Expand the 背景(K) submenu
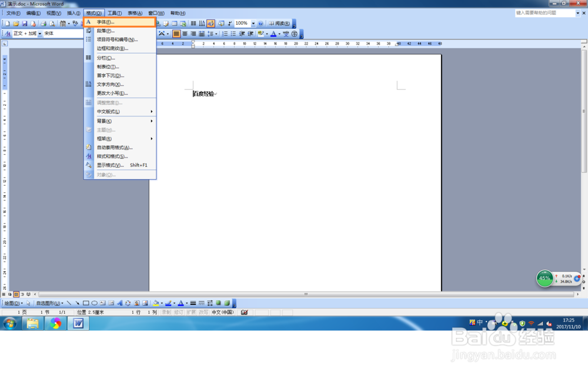This screenshot has width=588, height=375. (119, 121)
